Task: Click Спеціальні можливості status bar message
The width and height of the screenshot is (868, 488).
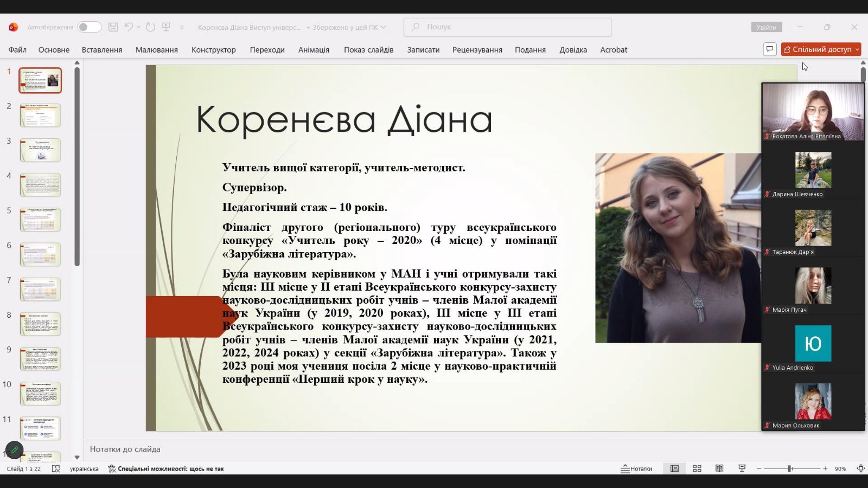Action: click(x=166, y=468)
